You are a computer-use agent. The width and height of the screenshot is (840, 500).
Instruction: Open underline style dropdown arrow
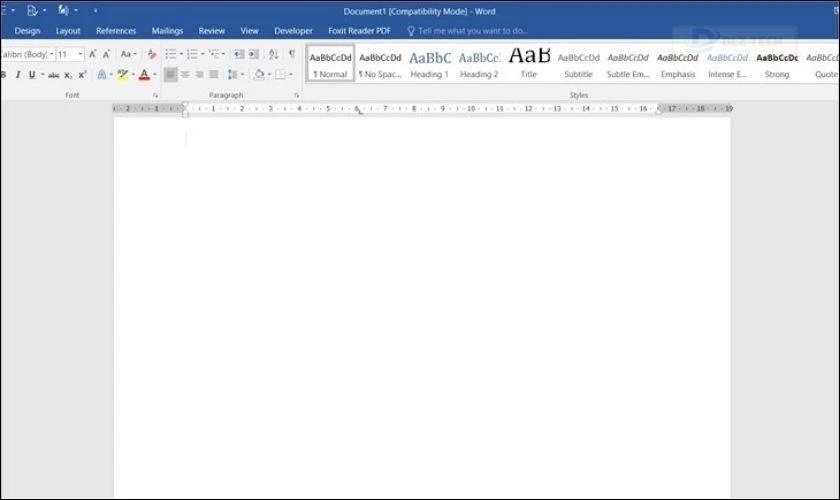coord(42,75)
